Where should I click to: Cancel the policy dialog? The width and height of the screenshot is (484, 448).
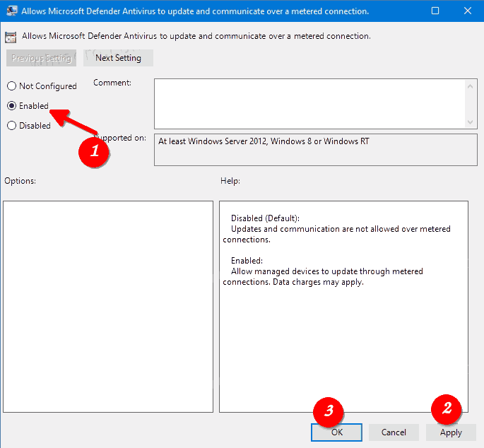(394, 432)
